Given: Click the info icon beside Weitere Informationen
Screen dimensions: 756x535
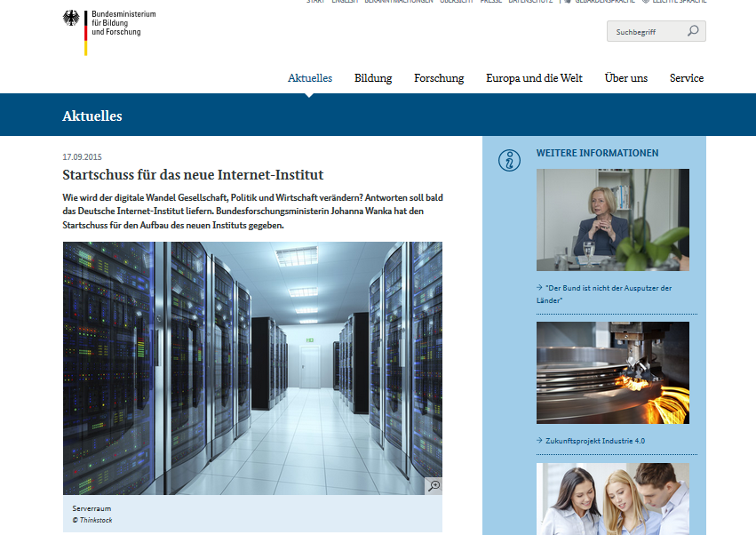Looking at the screenshot, I should (x=509, y=161).
